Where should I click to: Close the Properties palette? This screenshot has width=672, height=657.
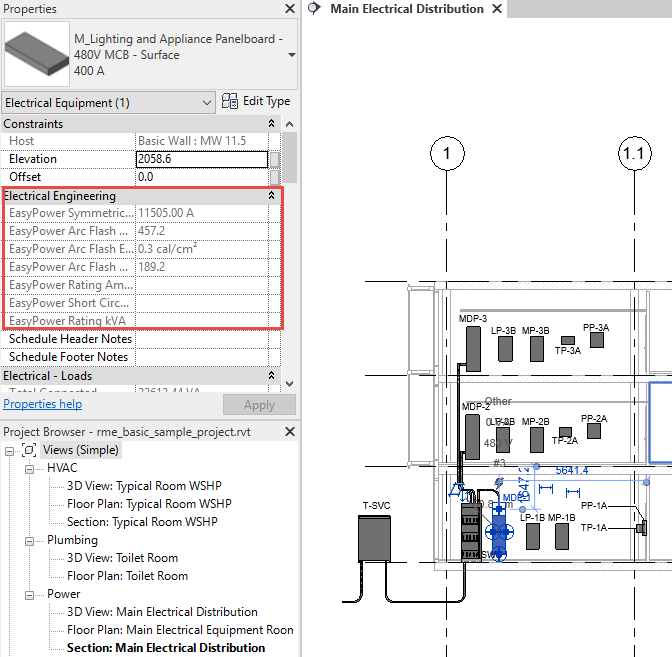tap(289, 9)
